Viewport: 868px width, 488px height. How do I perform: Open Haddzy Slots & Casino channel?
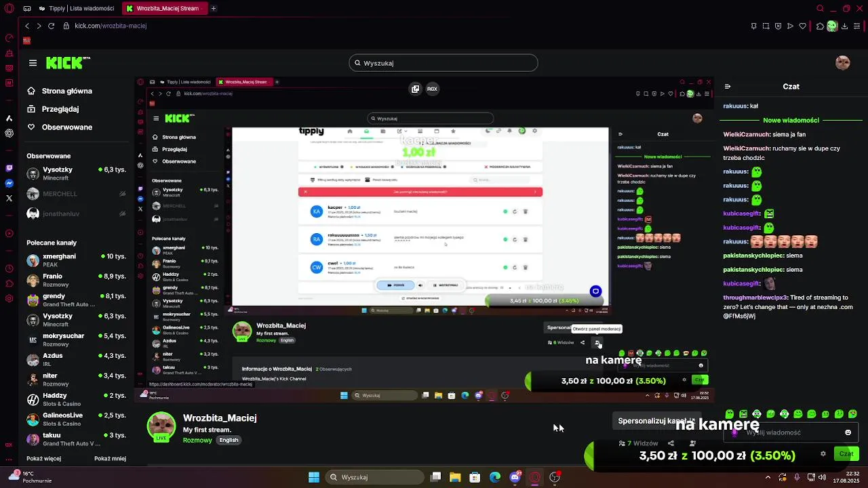point(76,399)
